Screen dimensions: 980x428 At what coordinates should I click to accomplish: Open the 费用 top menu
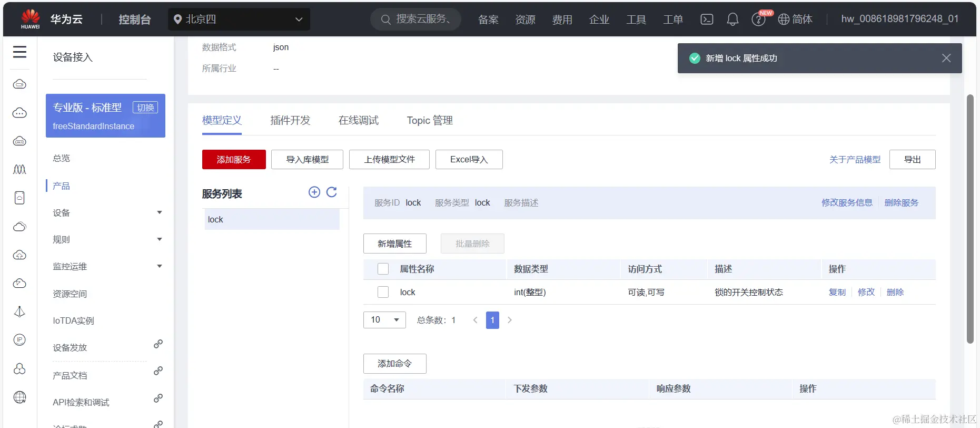click(x=562, y=20)
